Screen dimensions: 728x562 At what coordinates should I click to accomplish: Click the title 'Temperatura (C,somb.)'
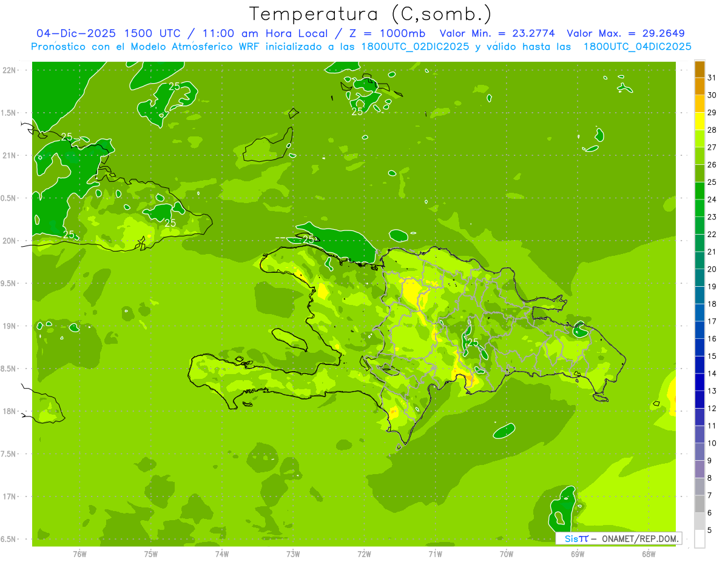[371, 14]
